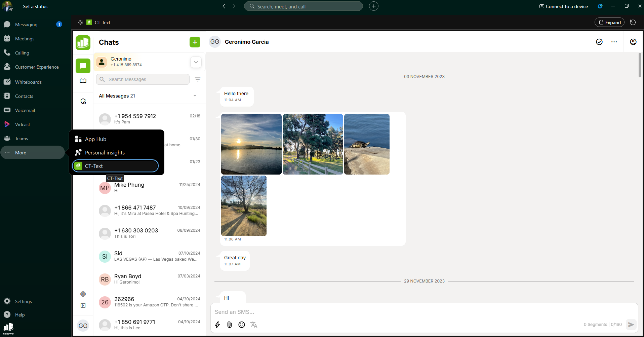Viewport: 644px width, 337px height.
Task: Click the green new chat plus button
Action: coord(195,42)
